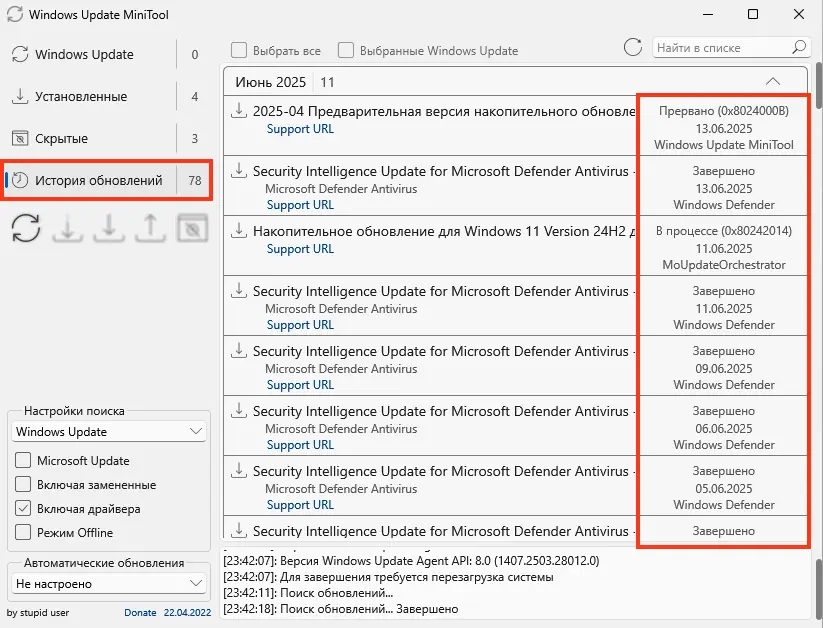
Task: Open the Не настроено automatic updates dropdown
Action: coord(109,583)
